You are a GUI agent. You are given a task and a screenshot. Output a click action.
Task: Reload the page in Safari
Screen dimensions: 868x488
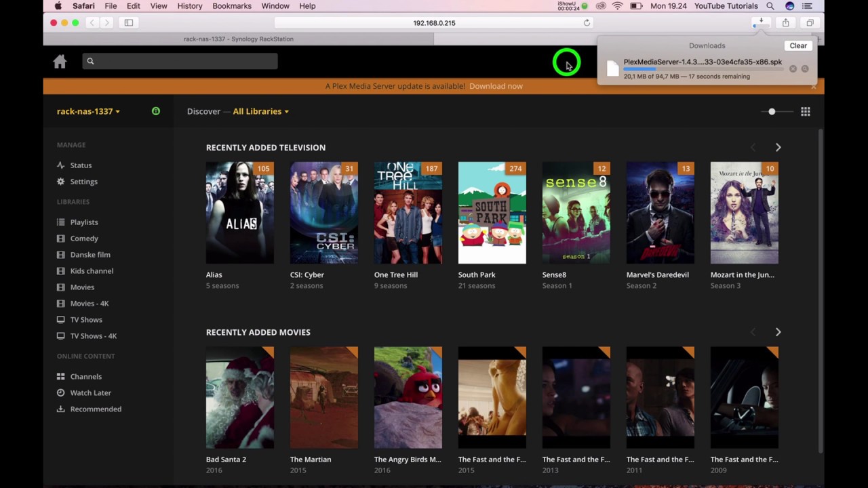coord(587,23)
